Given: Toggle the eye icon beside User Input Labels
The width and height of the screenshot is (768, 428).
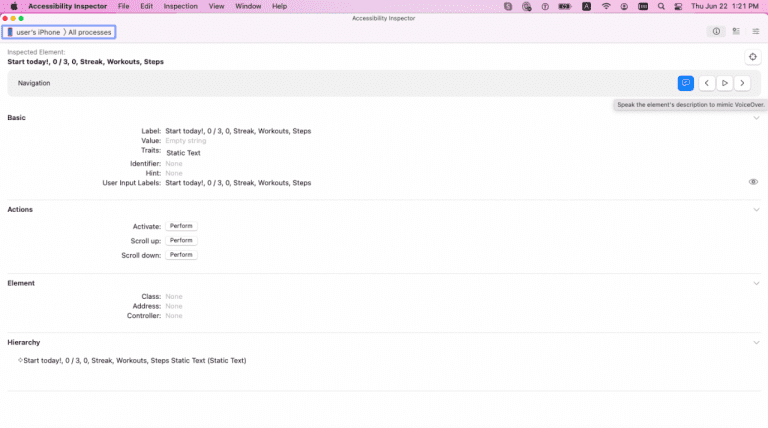Looking at the screenshot, I should [753, 182].
